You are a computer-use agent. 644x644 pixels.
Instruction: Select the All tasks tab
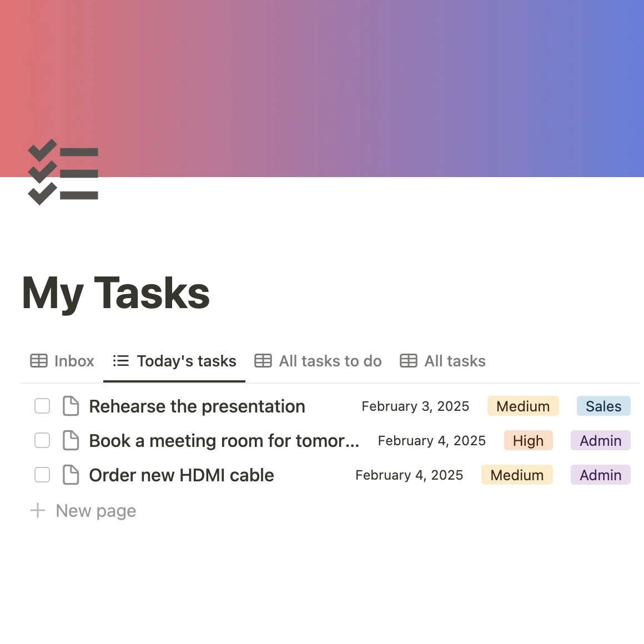coord(455,361)
